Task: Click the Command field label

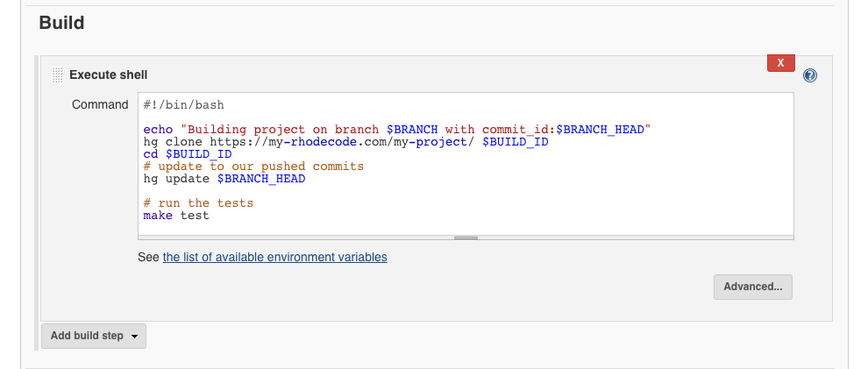Action: 100,105
